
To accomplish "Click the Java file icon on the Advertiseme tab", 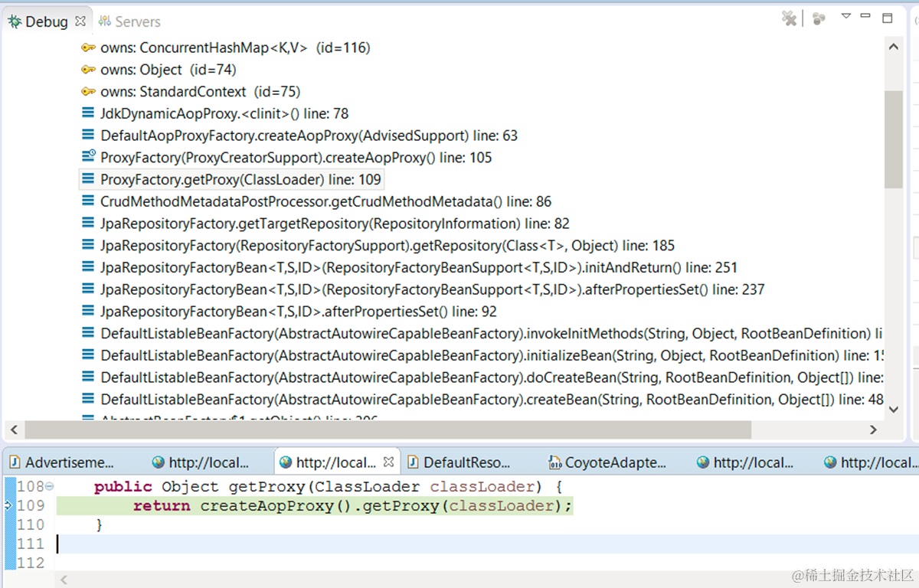I will tap(15, 462).
